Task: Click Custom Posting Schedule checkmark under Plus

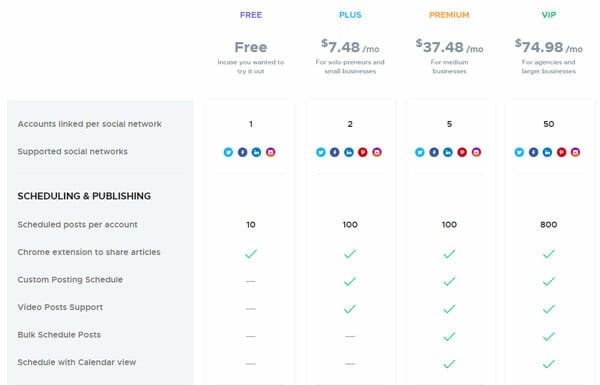Action: [350, 281]
